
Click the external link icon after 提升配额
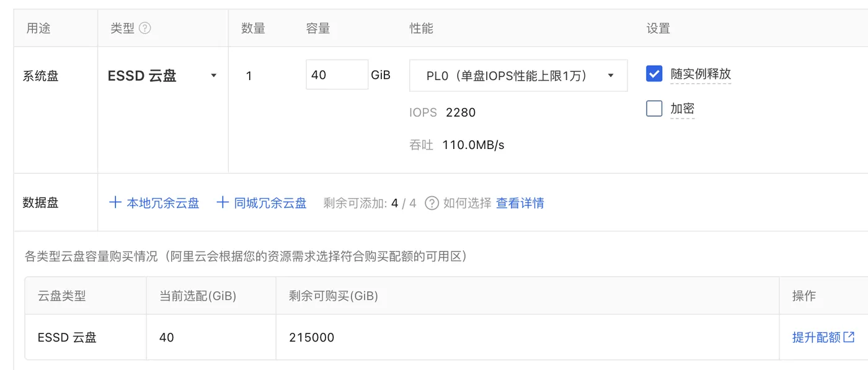[849, 337]
